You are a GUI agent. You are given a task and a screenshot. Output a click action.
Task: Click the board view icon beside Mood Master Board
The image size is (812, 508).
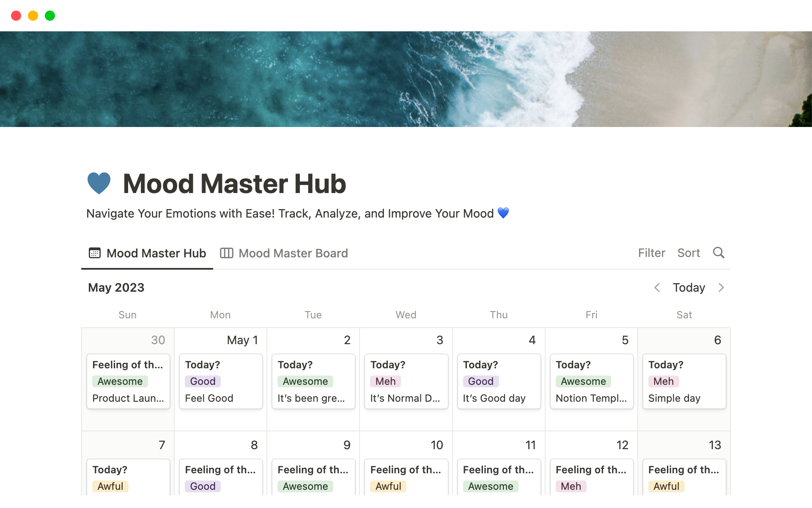pyautogui.click(x=227, y=253)
